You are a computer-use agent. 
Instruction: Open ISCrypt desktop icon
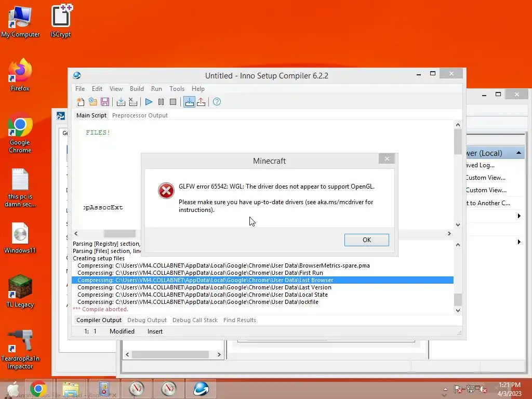(61, 21)
